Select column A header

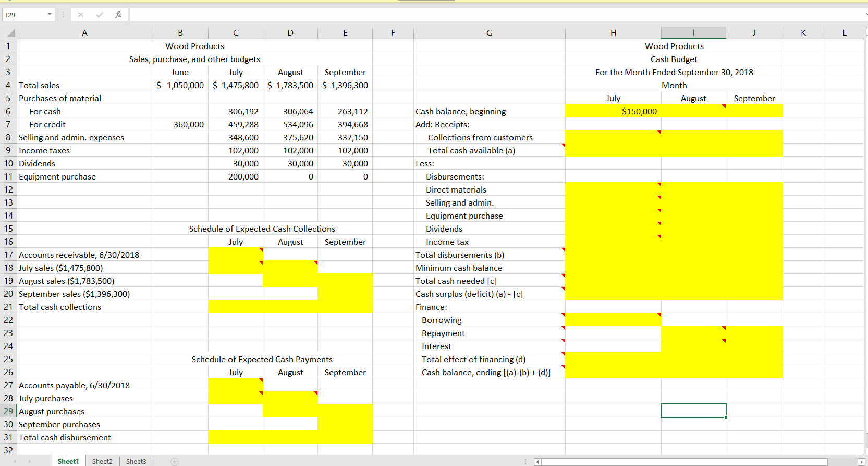click(x=84, y=33)
